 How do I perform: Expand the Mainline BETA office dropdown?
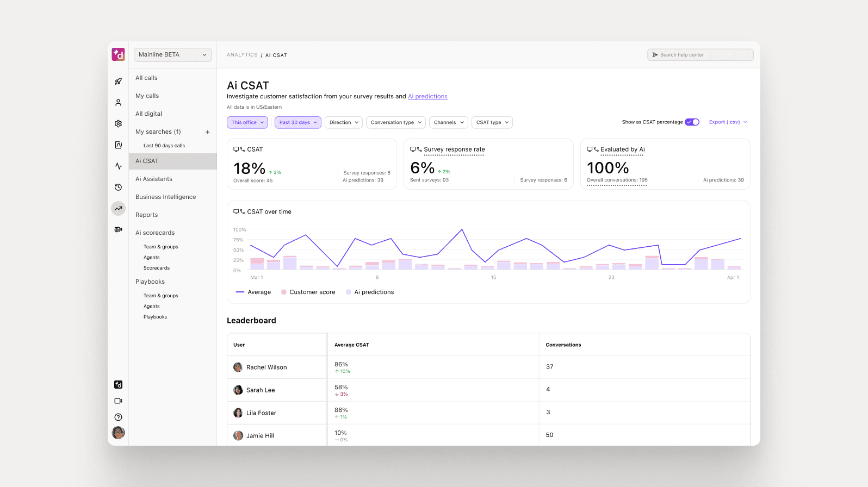pos(172,55)
